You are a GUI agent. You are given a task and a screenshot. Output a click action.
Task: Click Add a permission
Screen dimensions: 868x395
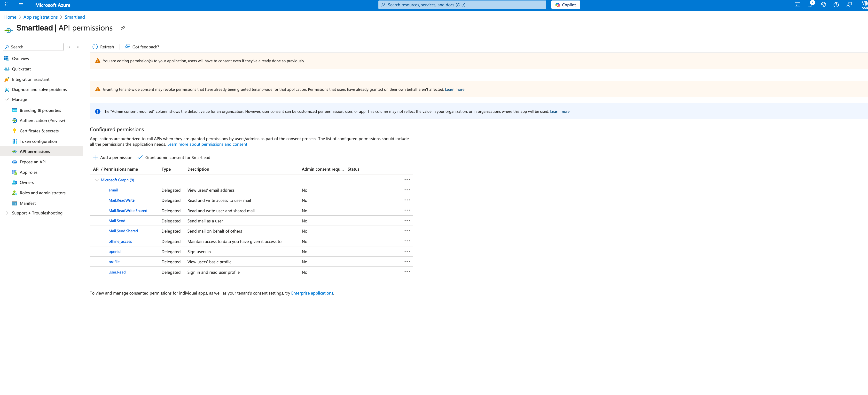(x=113, y=158)
